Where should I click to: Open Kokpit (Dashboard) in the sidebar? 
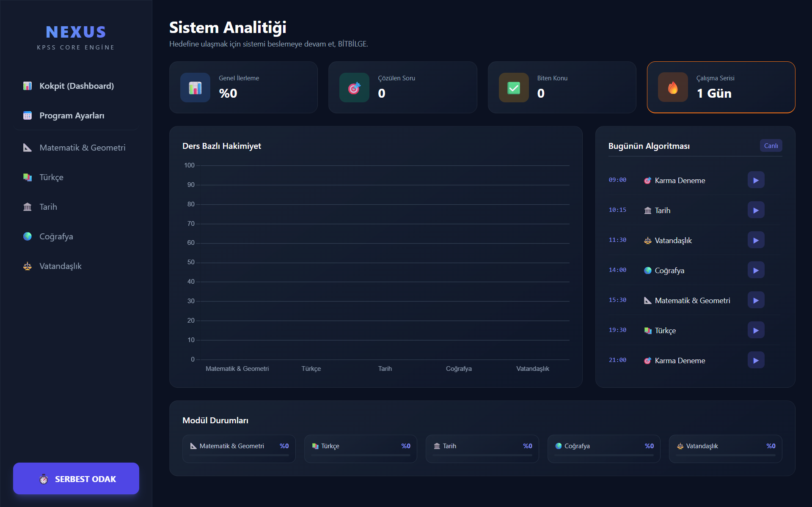76,86
